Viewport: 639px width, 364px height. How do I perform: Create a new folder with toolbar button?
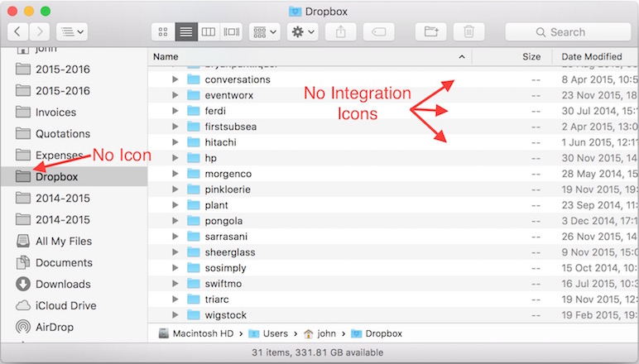[x=430, y=31]
